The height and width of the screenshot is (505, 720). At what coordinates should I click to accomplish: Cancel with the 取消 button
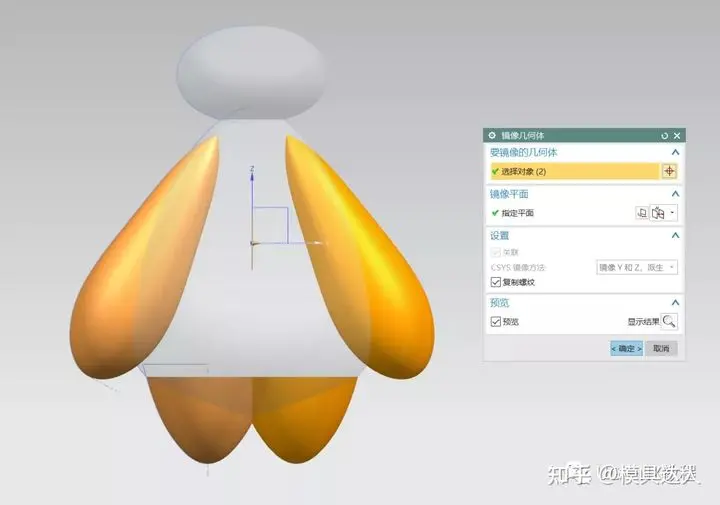661,348
